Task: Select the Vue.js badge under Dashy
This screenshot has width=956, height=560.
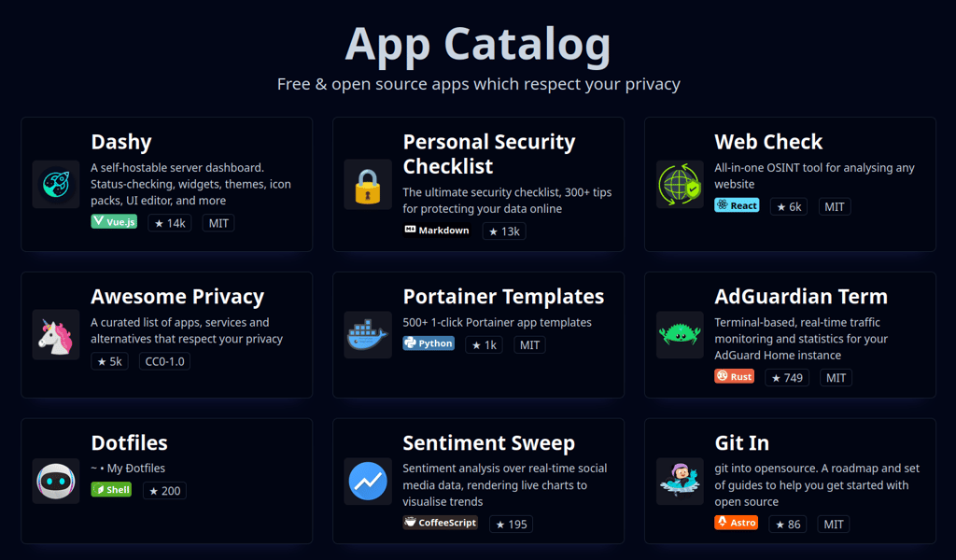Action: click(113, 222)
